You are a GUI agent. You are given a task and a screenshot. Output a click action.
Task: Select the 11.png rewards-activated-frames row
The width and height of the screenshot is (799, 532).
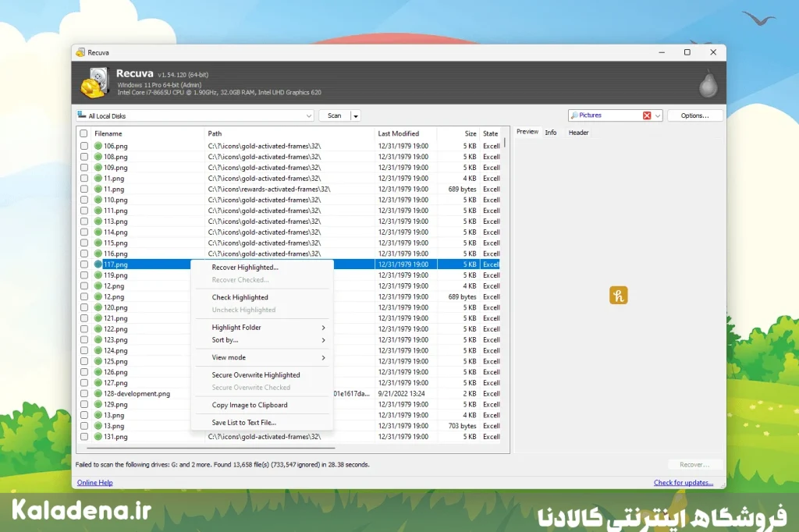(x=289, y=189)
